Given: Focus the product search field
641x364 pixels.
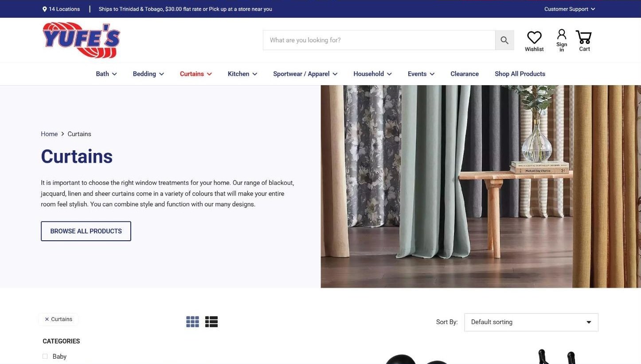Looking at the screenshot, I should (x=379, y=40).
